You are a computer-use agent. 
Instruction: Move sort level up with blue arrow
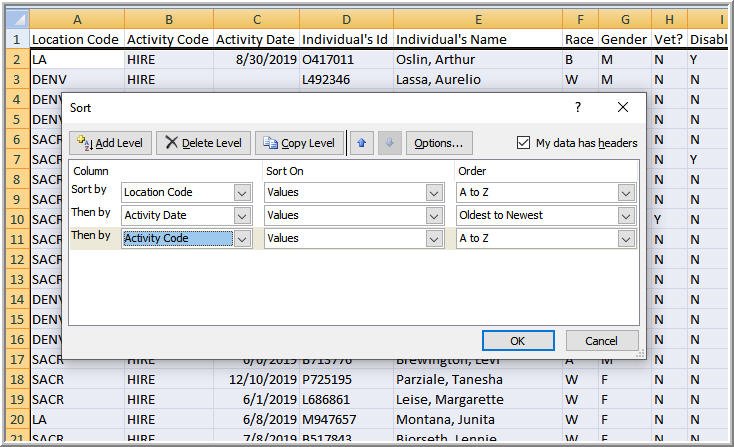pyautogui.click(x=361, y=143)
